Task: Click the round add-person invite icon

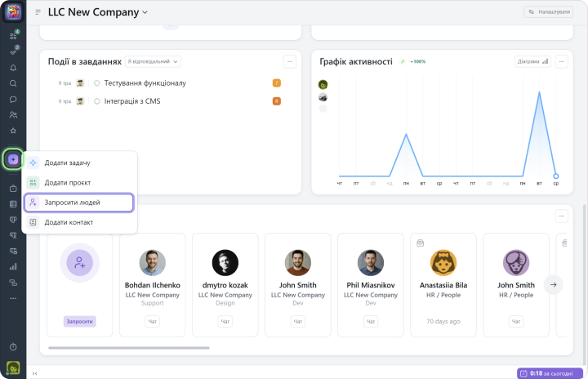Action: 79,263
